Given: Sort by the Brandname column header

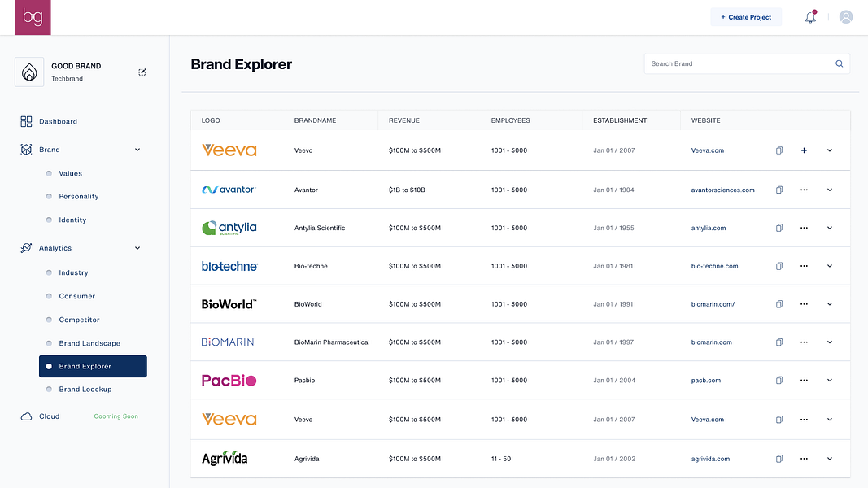Looking at the screenshot, I should tap(315, 120).
